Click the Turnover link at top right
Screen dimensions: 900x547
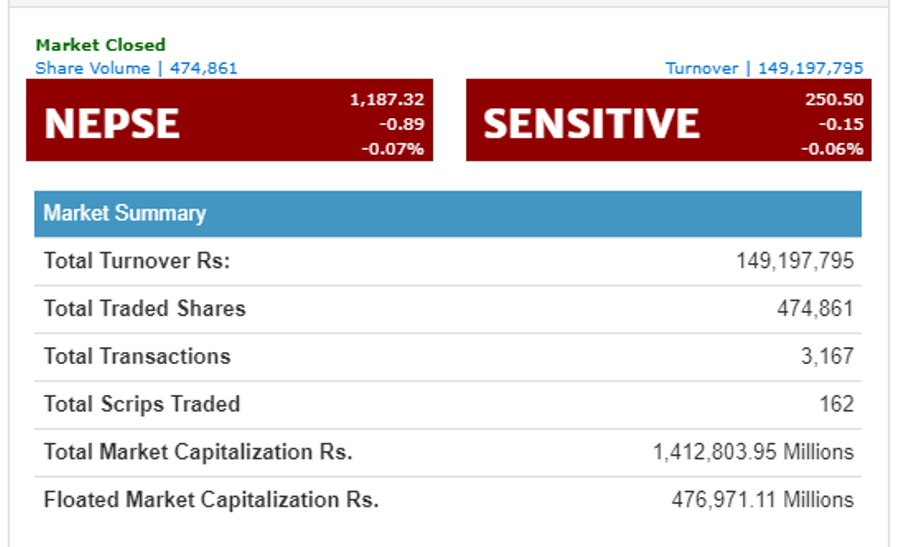(x=764, y=68)
